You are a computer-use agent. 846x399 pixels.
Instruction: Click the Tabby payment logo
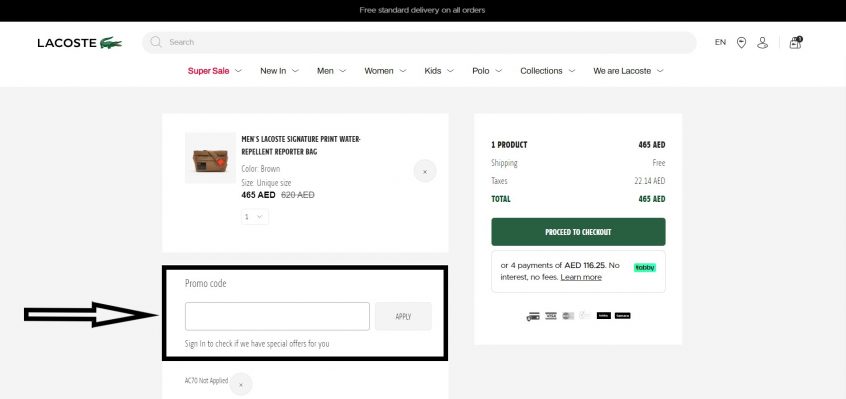pyautogui.click(x=645, y=267)
